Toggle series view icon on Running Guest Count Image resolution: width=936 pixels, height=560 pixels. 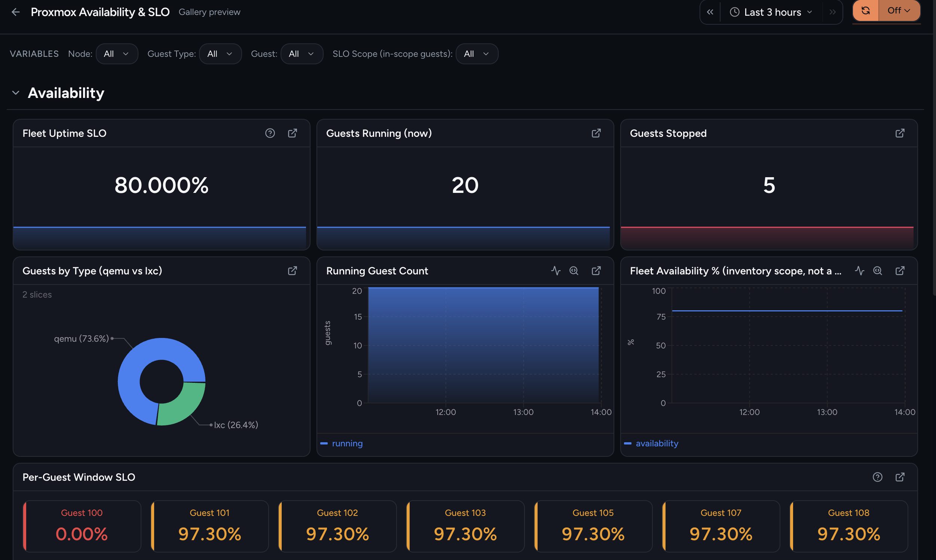pyautogui.click(x=556, y=271)
